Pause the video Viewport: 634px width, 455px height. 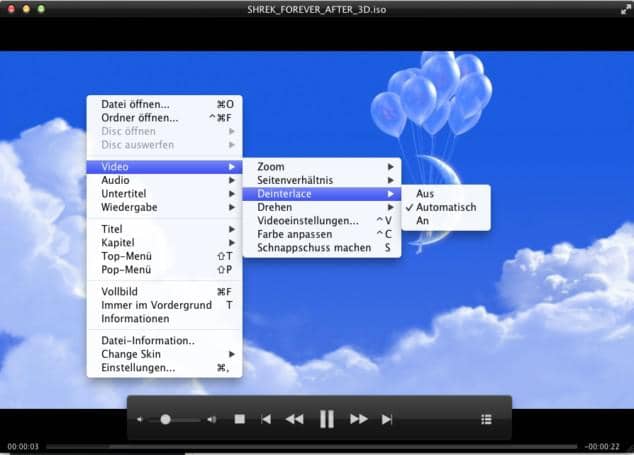327,419
